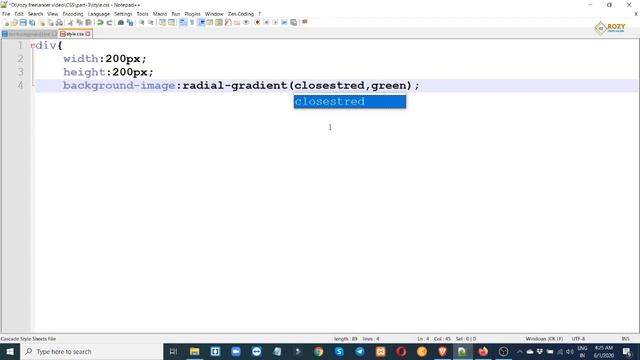Click the UTF-8 encoding status field
Image resolution: width=640 pixels, height=360 pixels.
point(578,339)
